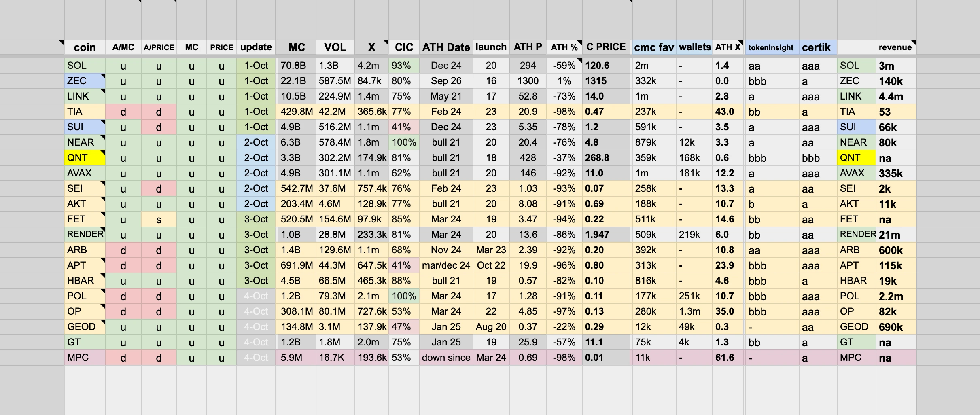Select the "tokeninsight" header cell
Viewport: 980px width, 415px height.
pos(772,47)
